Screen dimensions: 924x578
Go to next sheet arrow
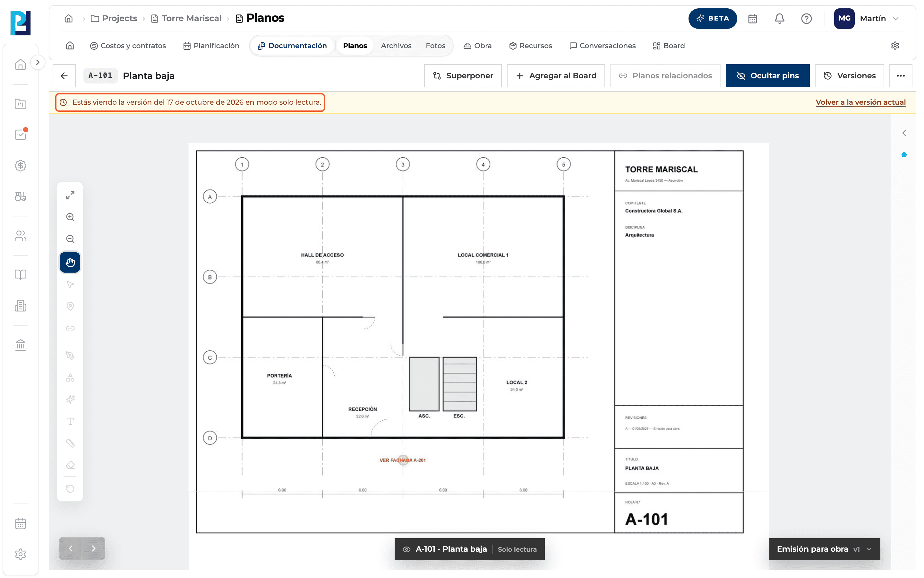pos(94,548)
